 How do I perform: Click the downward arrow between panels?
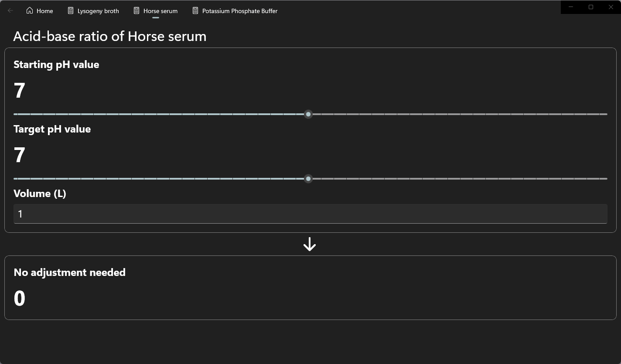coord(310,244)
